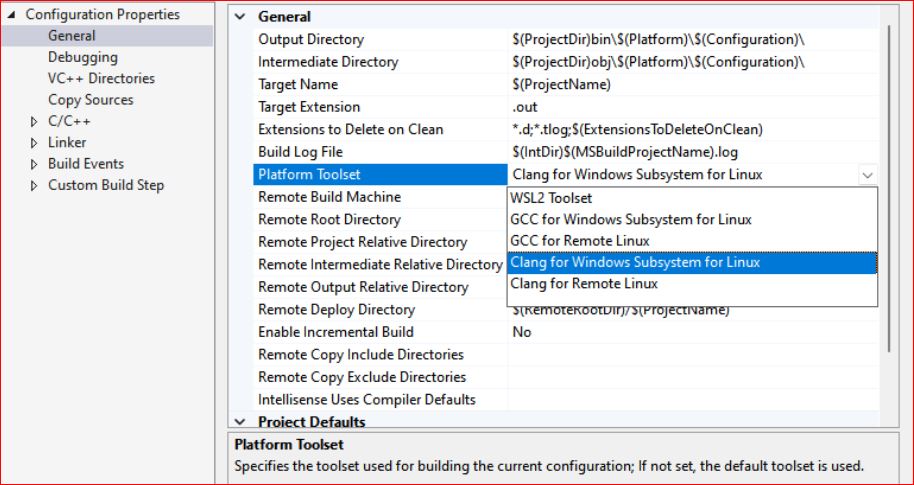
Task: Expand the Build Events node arrow
Action: click(34, 165)
